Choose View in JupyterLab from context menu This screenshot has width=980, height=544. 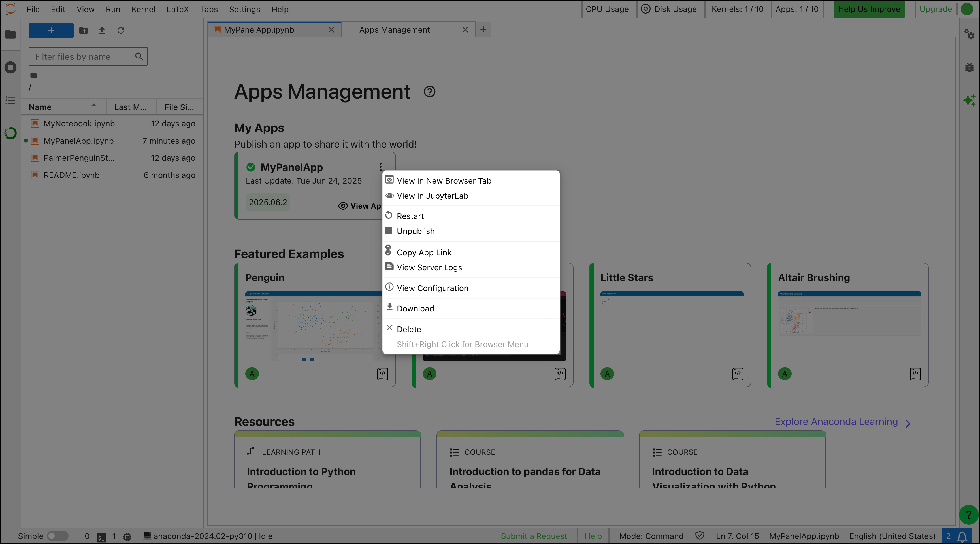432,196
